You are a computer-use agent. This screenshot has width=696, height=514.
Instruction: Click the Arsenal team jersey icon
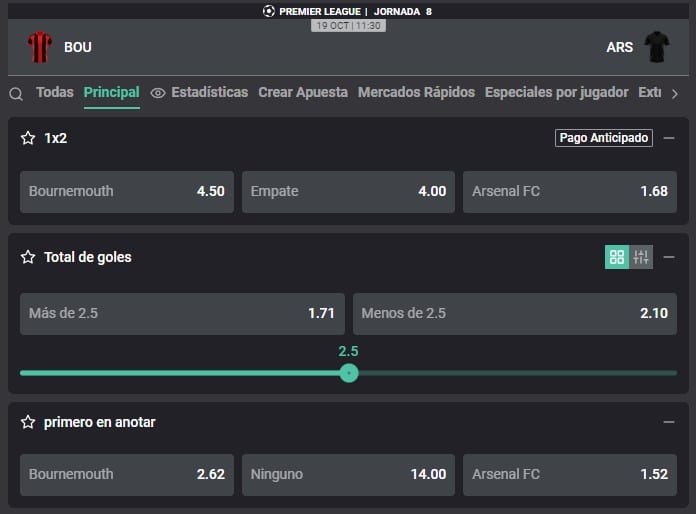tap(657, 47)
